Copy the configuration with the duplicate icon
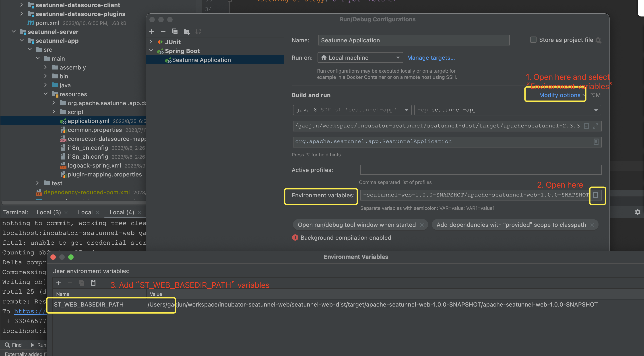Screen dimensions: 644x356 point(175,32)
